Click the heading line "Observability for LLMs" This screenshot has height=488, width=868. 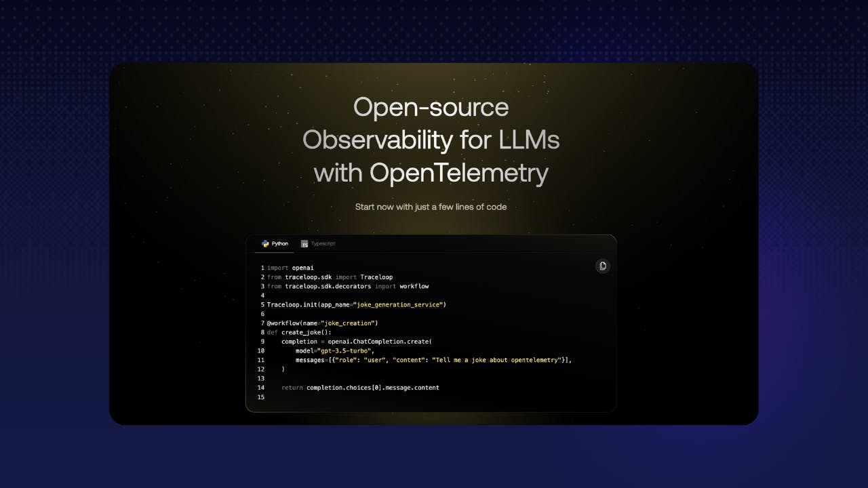[x=431, y=140]
